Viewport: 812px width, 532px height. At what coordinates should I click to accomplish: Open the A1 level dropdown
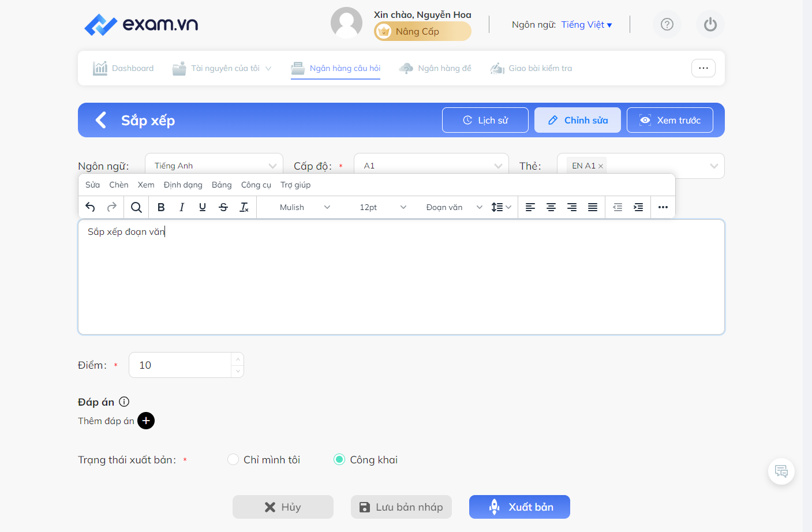pyautogui.click(x=431, y=166)
